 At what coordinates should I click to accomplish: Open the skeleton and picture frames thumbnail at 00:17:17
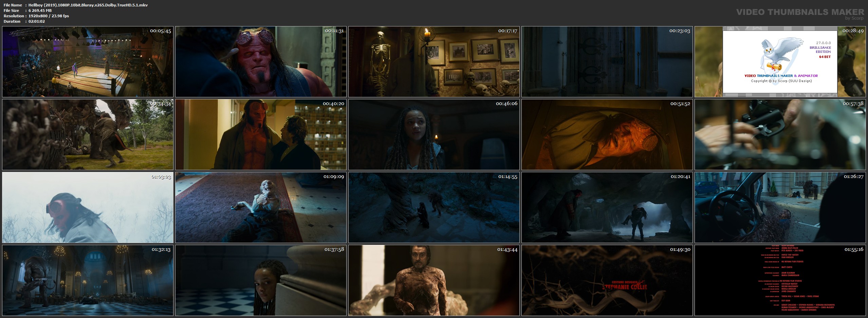pyautogui.click(x=434, y=62)
